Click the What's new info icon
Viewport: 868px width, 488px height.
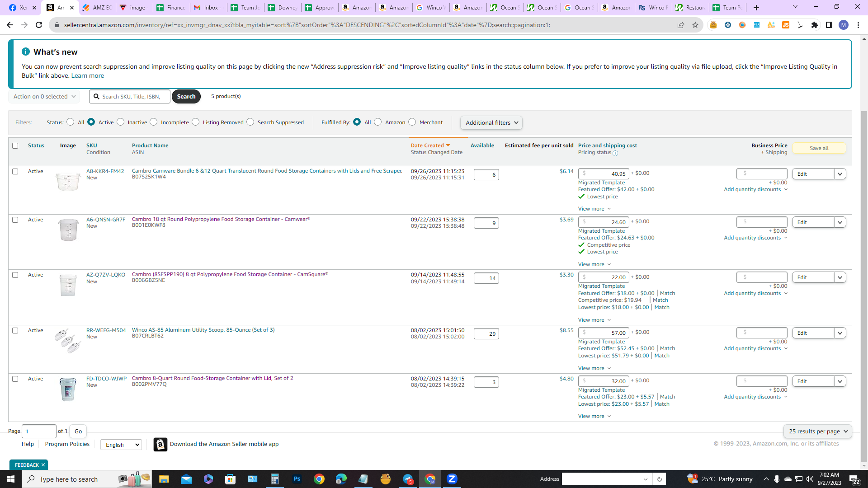pyautogui.click(x=26, y=52)
